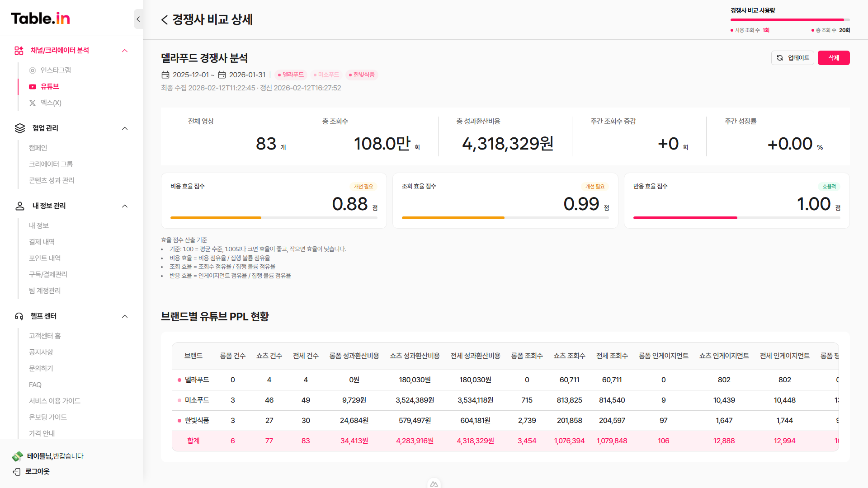Screen dimensions: 868x488
Task: Click the 삭제 button
Action: pyautogui.click(x=834, y=58)
